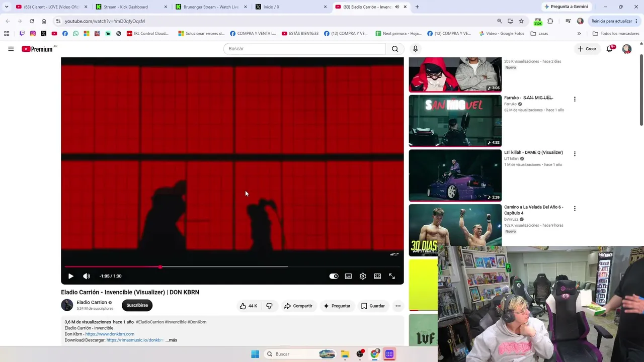Expand the tab search dropdown arrow

pos(7,7)
